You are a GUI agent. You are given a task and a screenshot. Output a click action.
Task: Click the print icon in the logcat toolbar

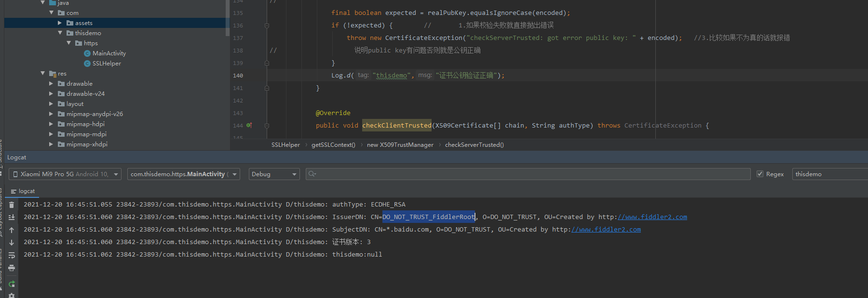click(12, 268)
